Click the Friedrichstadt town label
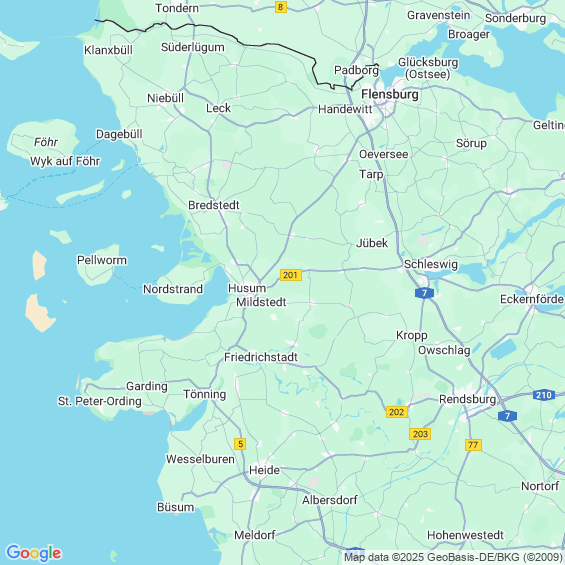This screenshot has height=565, width=565. pos(261,357)
